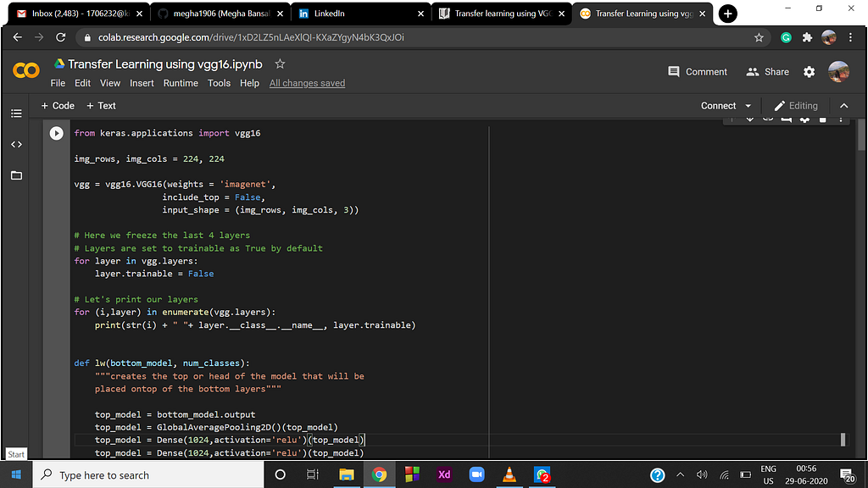Open the Insert menu
Viewport: 868px width, 488px height.
[x=142, y=83]
